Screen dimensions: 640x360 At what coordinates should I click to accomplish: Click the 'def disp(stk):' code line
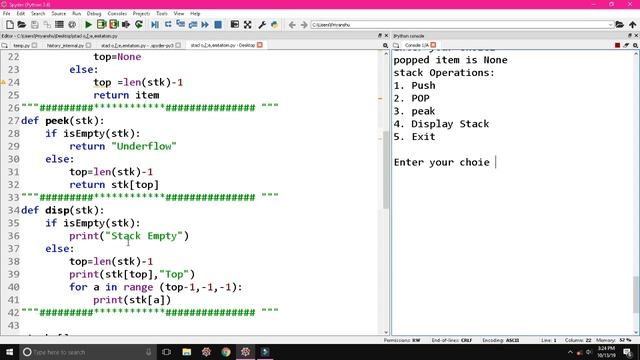click(x=62, y=210)
